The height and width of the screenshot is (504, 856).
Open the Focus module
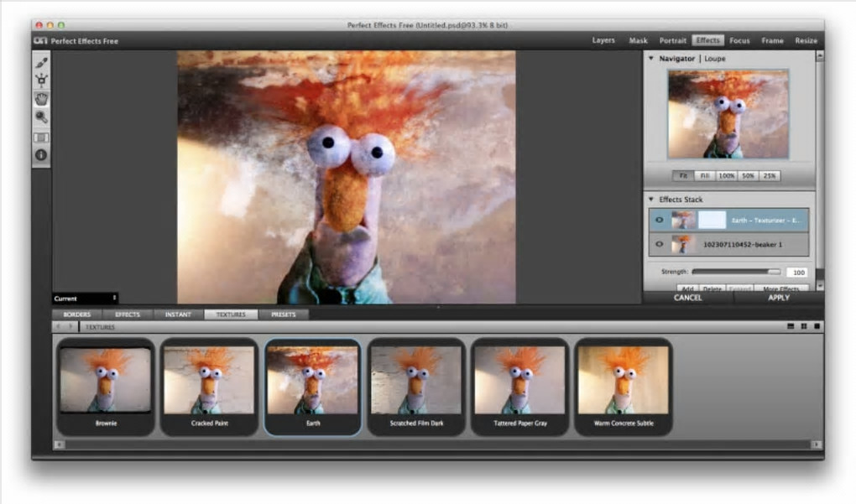point(739,40)
